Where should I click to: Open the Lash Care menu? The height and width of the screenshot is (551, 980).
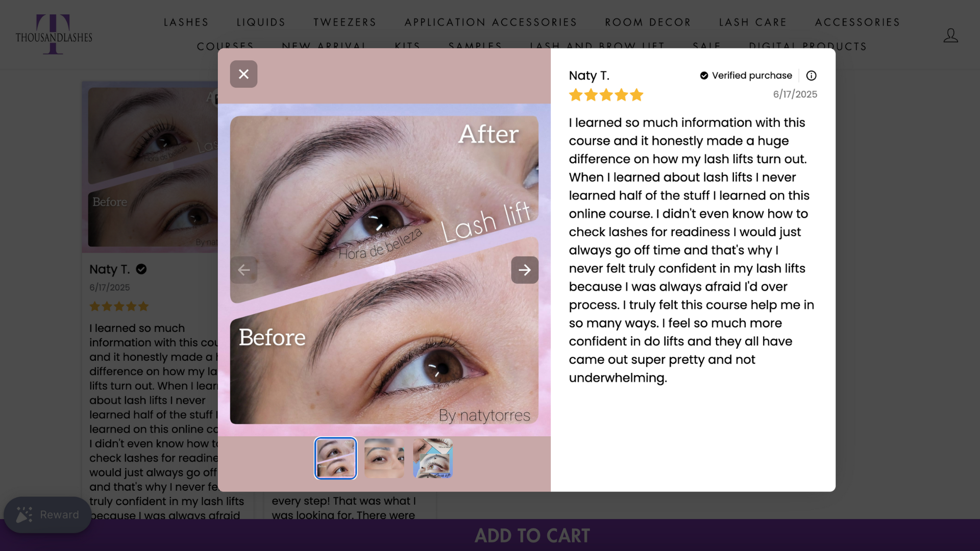coord(753,22)
